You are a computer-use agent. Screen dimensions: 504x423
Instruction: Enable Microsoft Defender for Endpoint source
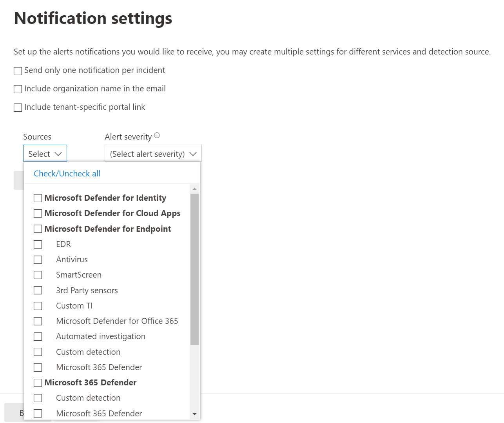[38, 229]
